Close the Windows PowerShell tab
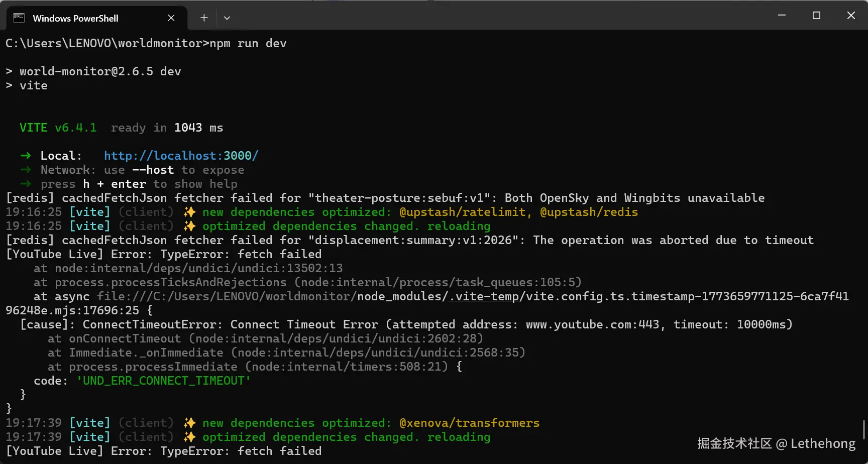Screen dimensions: 868x464 (x=171, y=18)
